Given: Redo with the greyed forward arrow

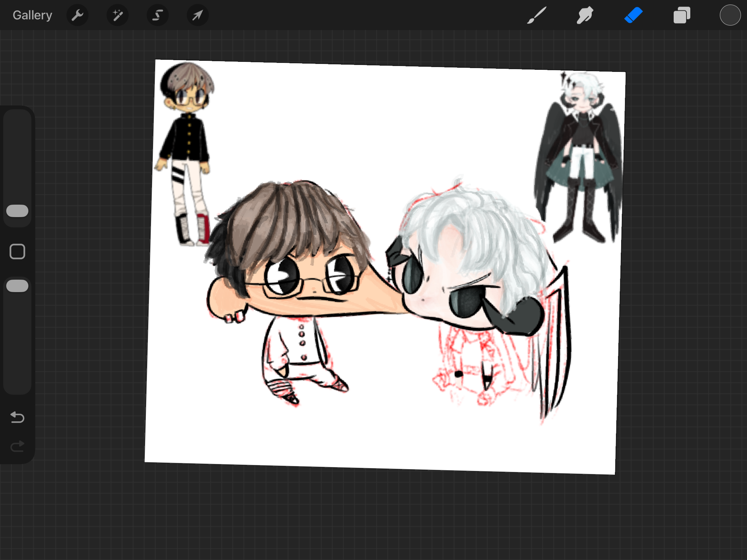Looking at the screenshot, I should (x=17, y=446).
